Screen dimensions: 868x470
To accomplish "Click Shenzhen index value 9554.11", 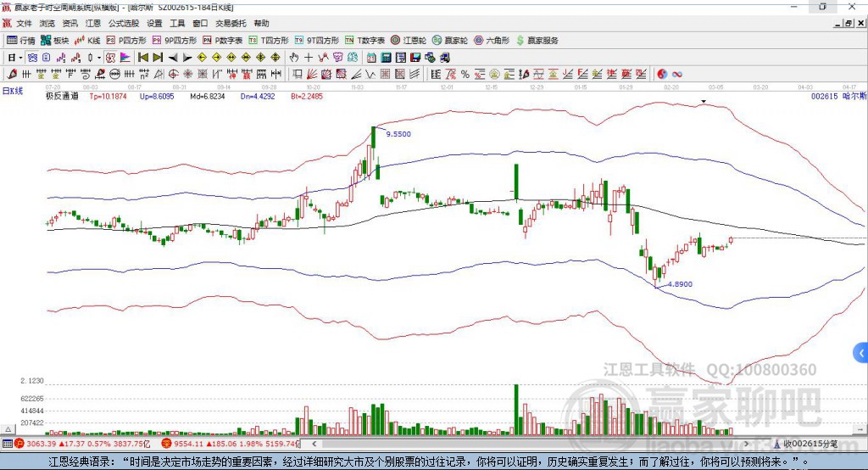I will click(x=189, y=444).
